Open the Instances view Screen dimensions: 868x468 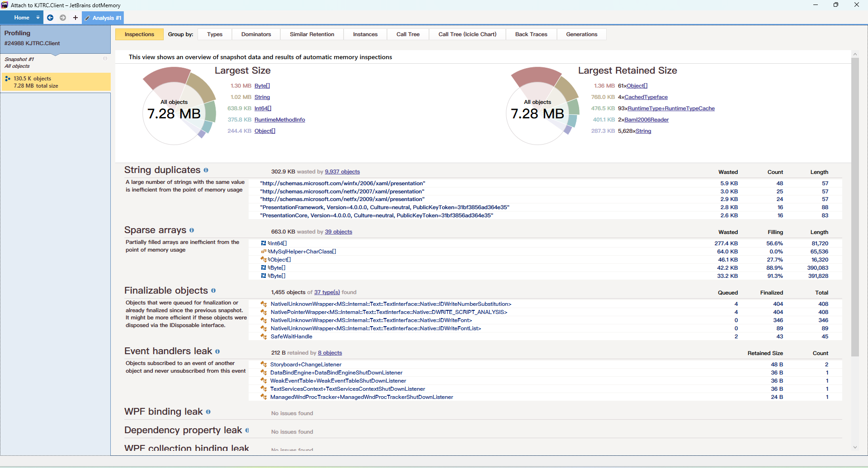[x=365, y=34]
